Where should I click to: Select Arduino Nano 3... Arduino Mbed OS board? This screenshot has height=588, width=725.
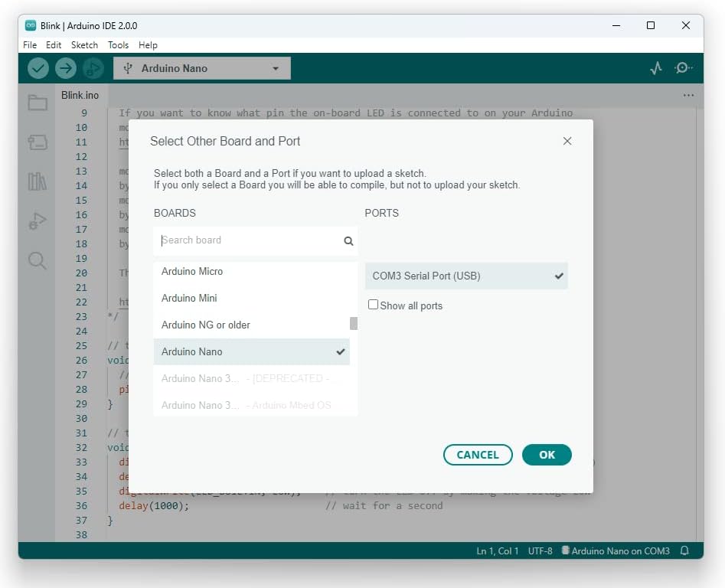pyautogui.click(x=252, y=406)
